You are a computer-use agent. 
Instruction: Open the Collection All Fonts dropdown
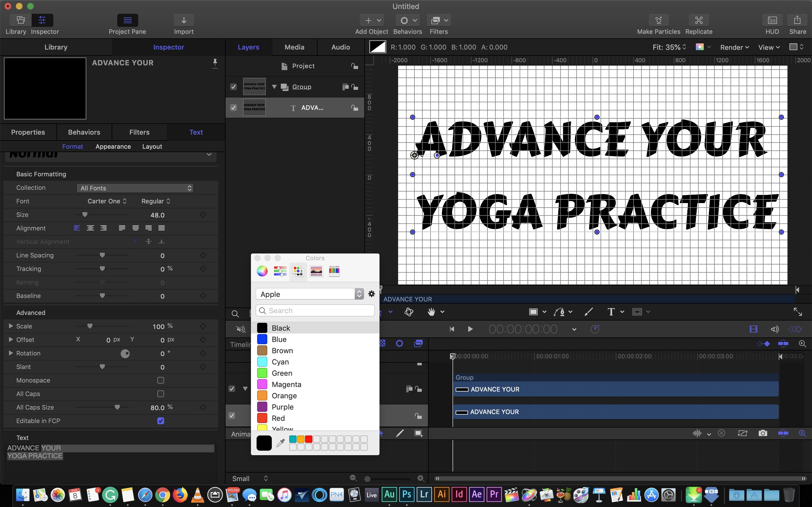click(135, 188)
